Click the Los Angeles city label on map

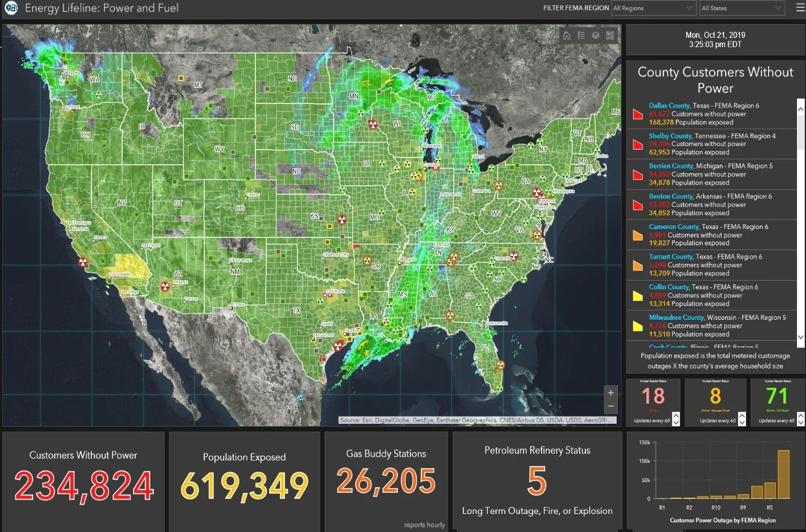tap(118, 274)
